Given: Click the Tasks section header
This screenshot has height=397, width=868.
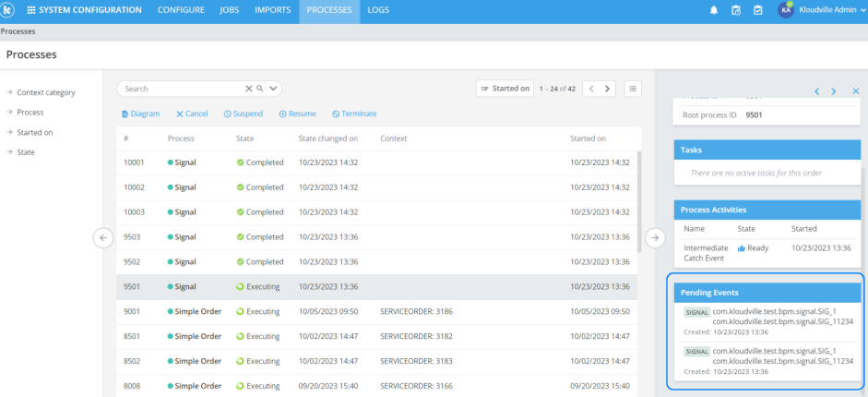Looking at the screenshot, I should tap(767, 150).
